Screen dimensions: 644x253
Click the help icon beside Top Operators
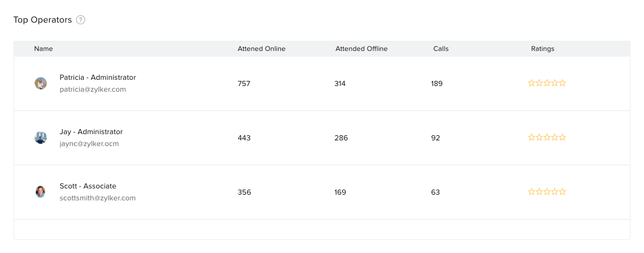[81, 20]
